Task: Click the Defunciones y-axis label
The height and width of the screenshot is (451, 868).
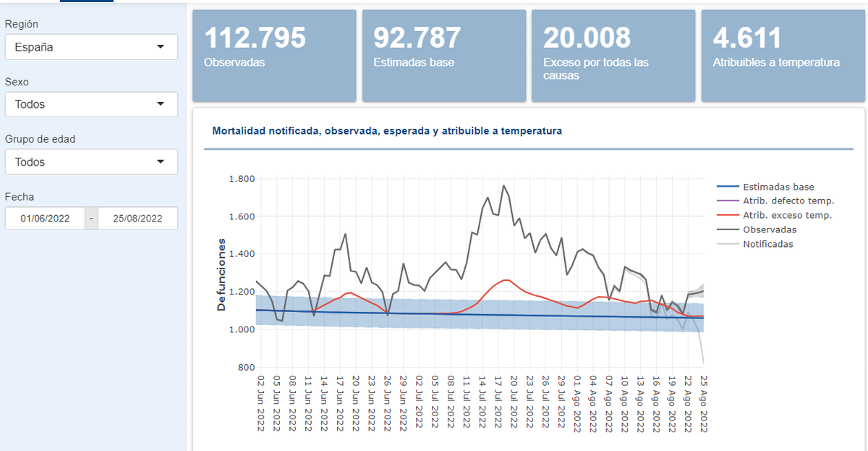Action: pos(221,274)
